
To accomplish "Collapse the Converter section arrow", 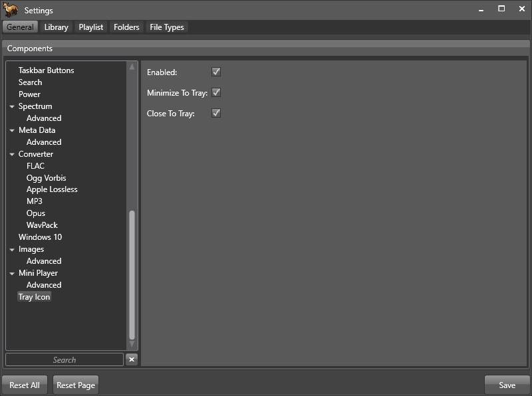I will tap(12, 155).
